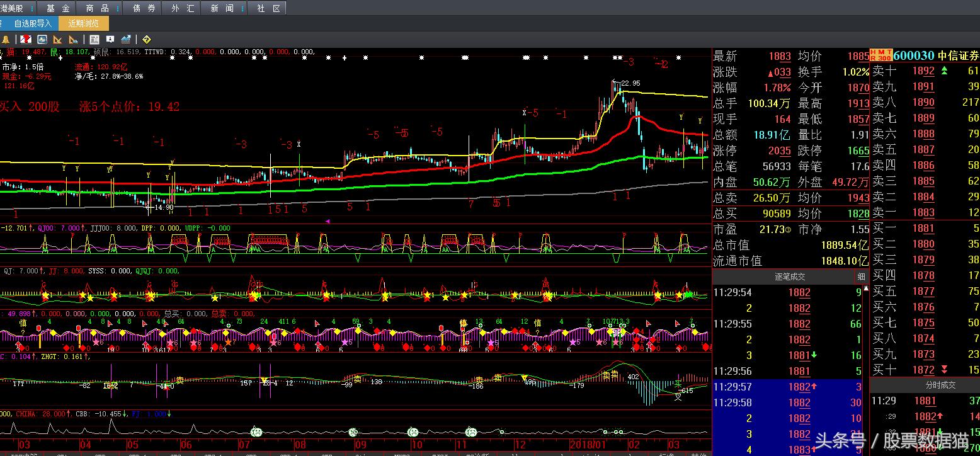The height and width of the screenshot is (456, 980).
Task: Click the 买五 1877 order row
Action: click(x=925, y=291)
